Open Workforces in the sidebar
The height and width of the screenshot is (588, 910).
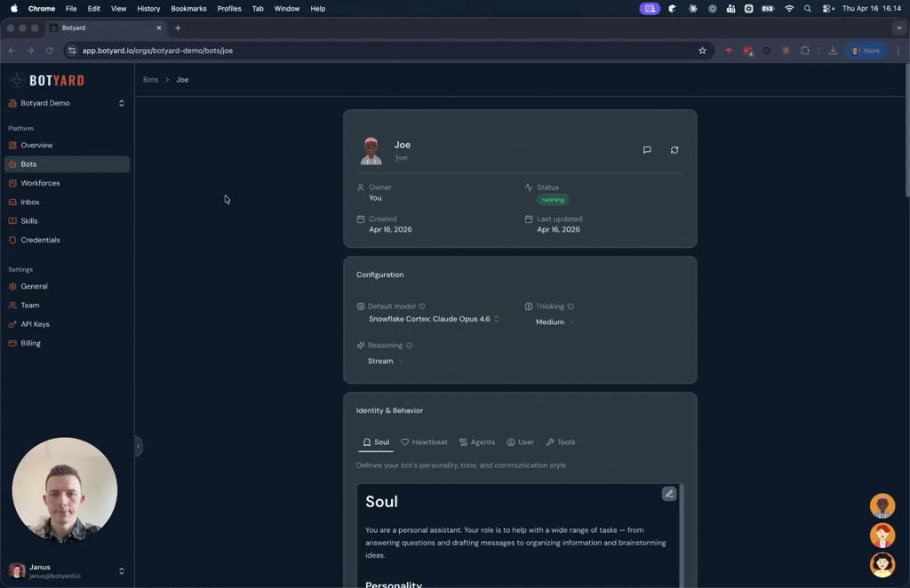[67, 183]
